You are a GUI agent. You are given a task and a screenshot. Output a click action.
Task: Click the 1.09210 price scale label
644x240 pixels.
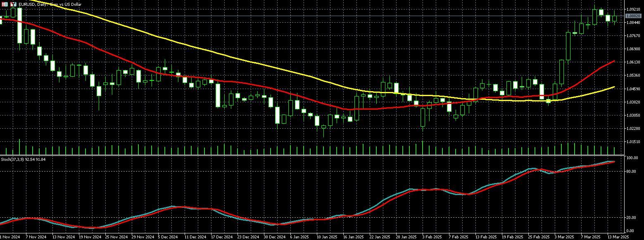[x=634, y=9]
